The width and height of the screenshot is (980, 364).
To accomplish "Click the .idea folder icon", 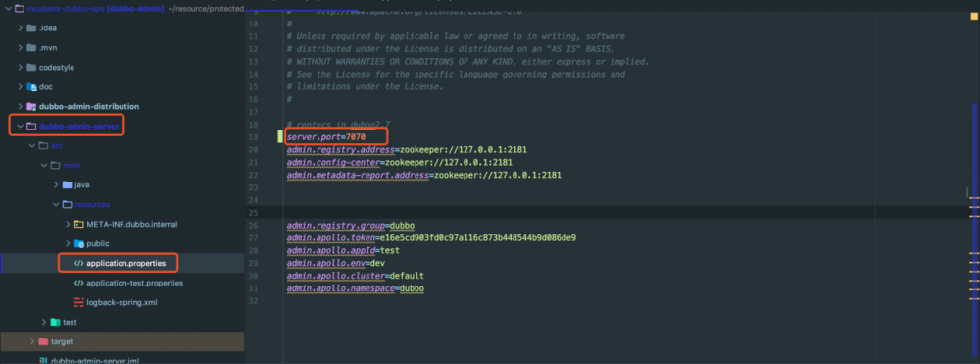I will (31, 28).
